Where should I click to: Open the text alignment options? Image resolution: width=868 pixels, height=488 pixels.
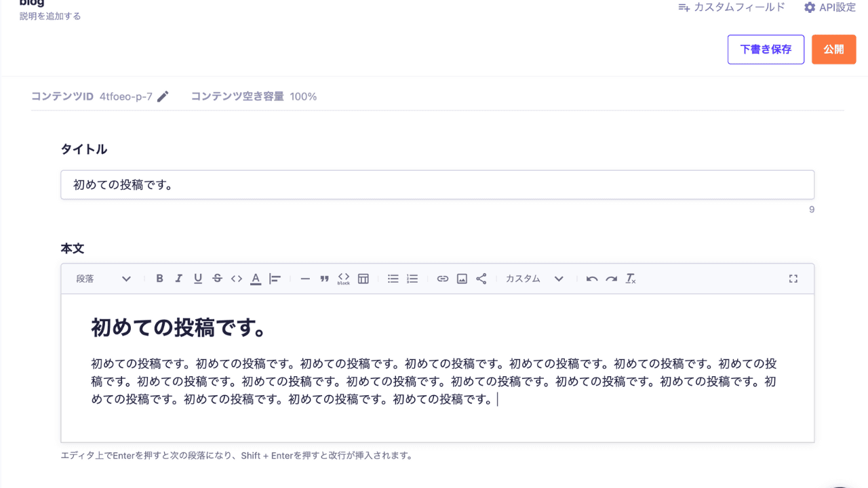click(x=275, y=279)
